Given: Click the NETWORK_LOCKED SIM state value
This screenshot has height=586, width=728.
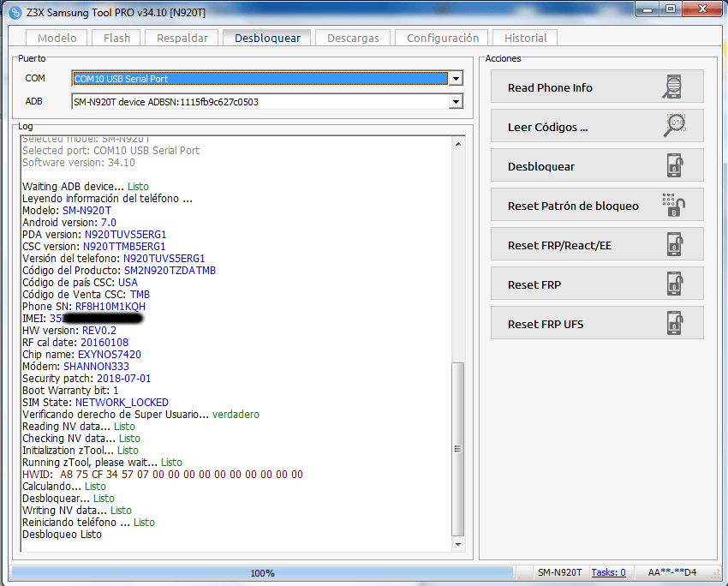Looking at the screenshot, I should (122, 403).
